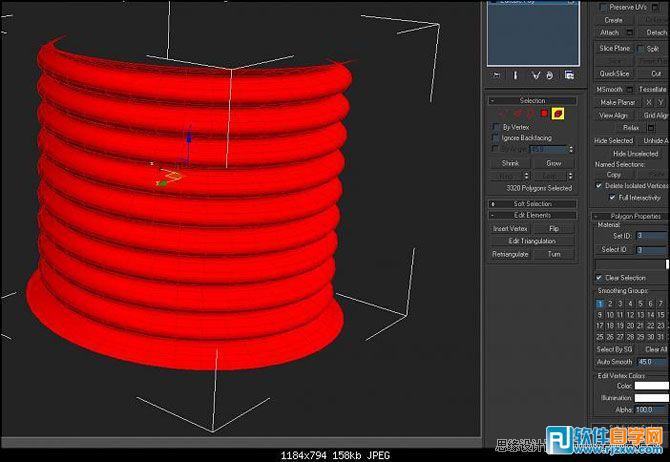Click Shrink selection button
670x462 pixels.
(510, 163)
